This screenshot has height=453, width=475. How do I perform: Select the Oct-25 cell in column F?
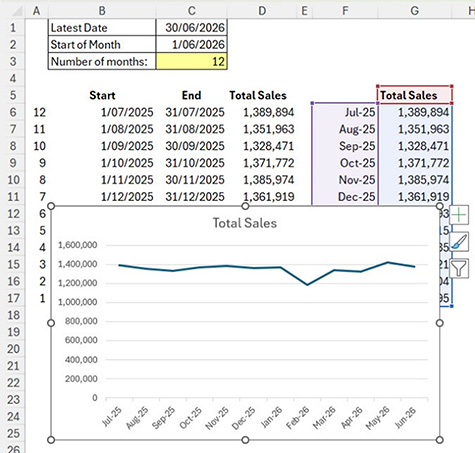coord(345,163)
